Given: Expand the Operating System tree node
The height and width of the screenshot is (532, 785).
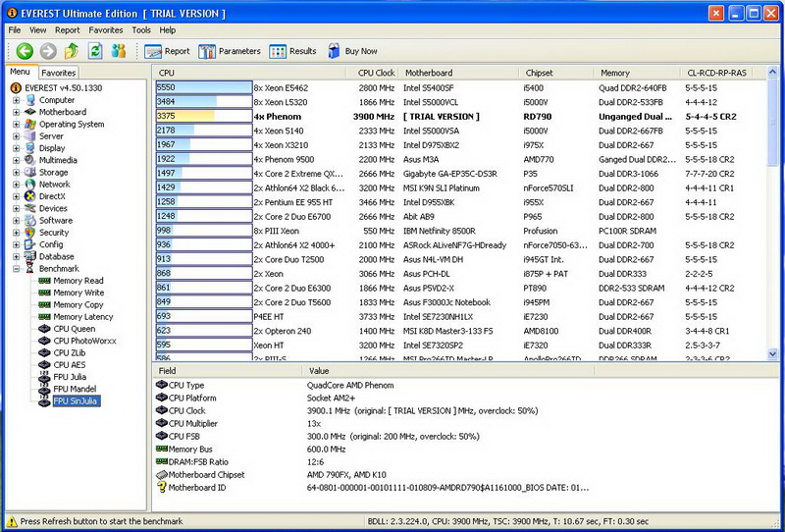Looking at the screenshot, I should (x=16, y=125).
